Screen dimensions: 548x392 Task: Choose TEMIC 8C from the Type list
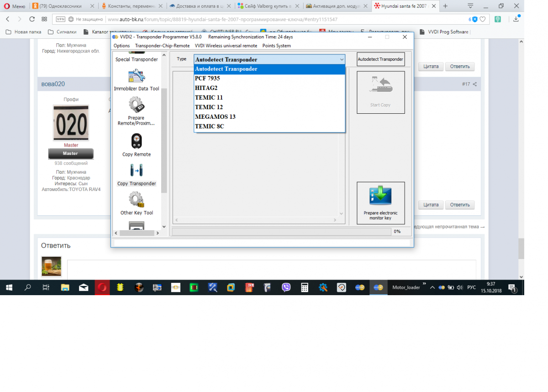[269, 127]
